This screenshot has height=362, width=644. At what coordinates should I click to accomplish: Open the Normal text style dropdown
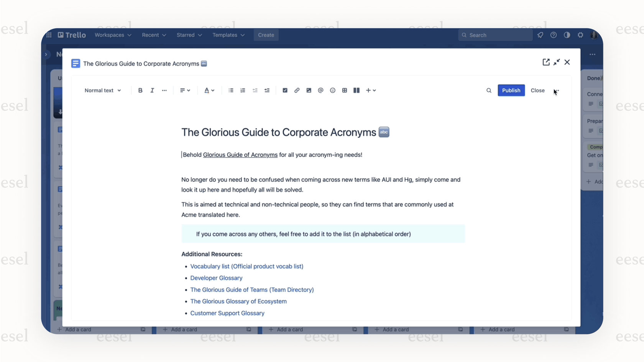tap(102, 90)
